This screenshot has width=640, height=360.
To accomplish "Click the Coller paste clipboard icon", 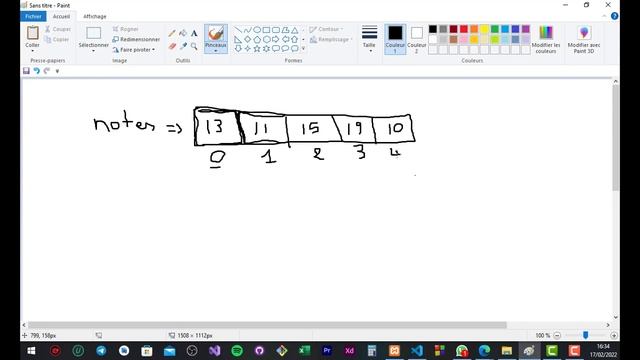I will click(32, 33).
